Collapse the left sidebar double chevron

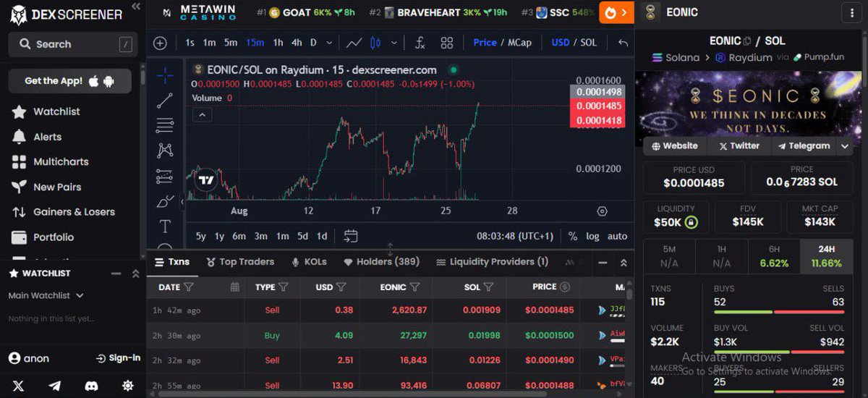tap(135, 7)
